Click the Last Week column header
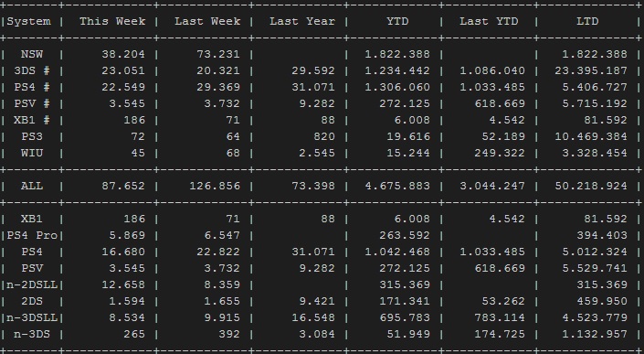644x354 pixels. (x=207, y=21)
